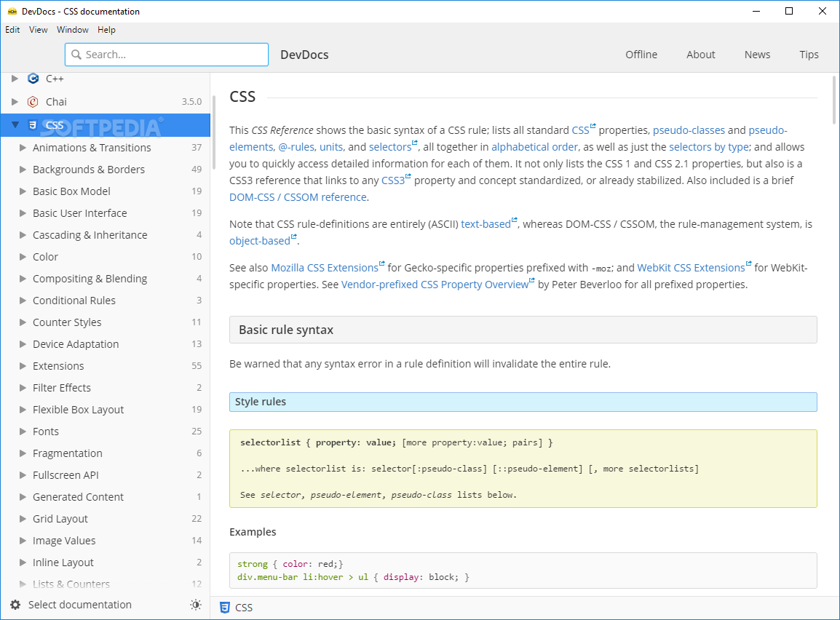Select the Fragmentation category

[x=106, y=453]
